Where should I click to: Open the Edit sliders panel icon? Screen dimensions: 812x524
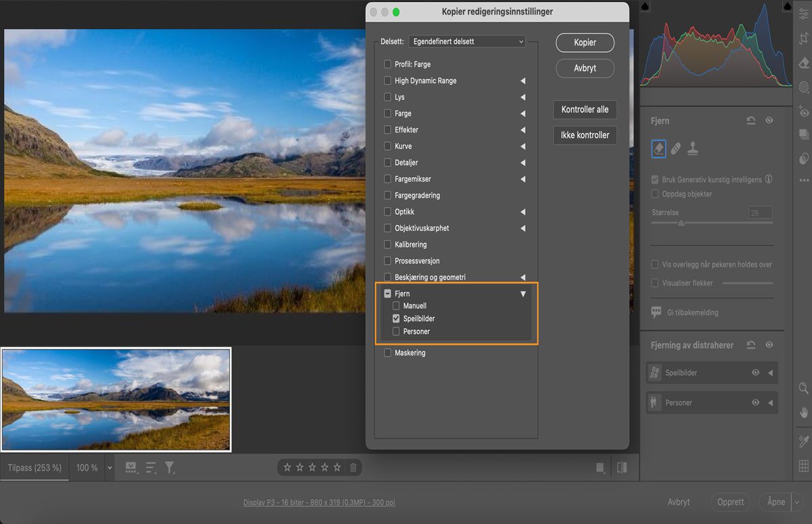click(x=804, y=14)
